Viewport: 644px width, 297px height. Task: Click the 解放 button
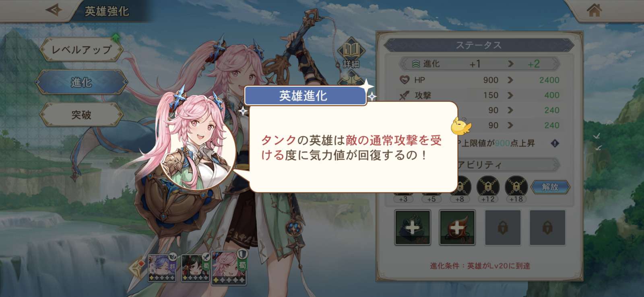click(550, 187)
